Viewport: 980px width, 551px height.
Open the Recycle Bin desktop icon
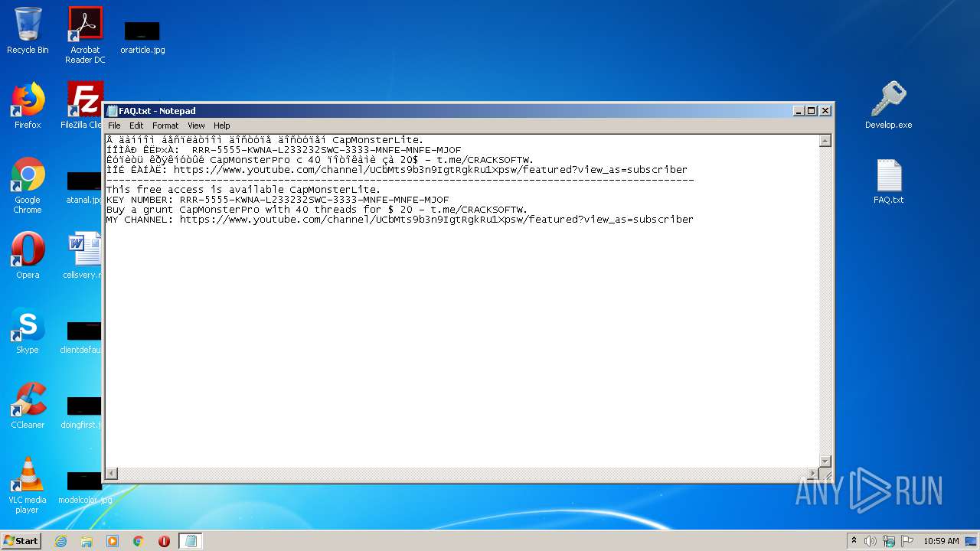pos(28,31)
